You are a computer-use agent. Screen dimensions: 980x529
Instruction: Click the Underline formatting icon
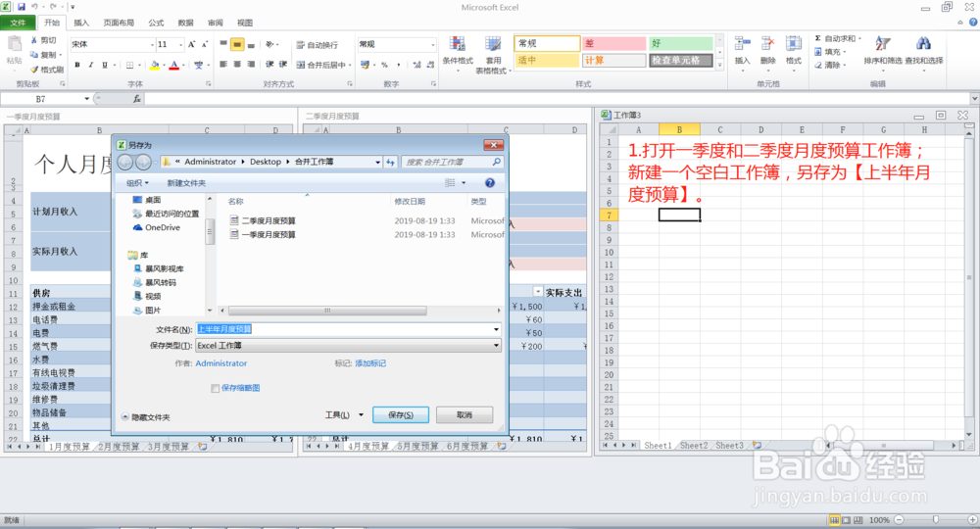click(x=105, y=65)
